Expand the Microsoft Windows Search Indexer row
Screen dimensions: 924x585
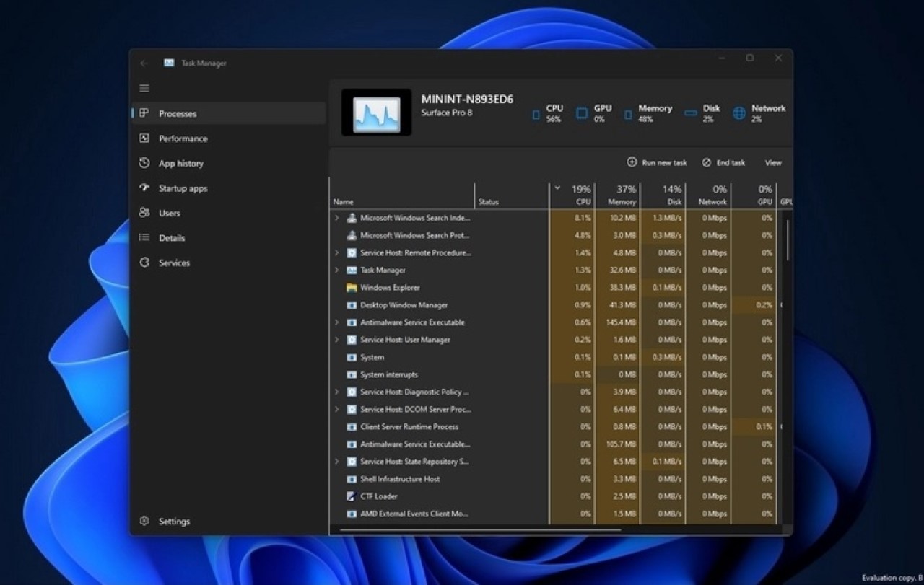[x=336, y=218]
